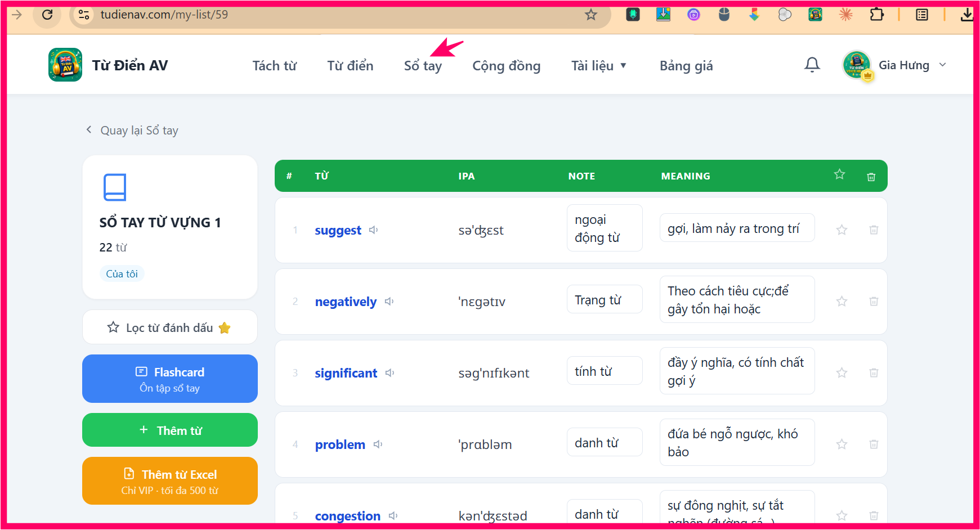Edit problem row note 'danh từ'
Viewport: 980px width, 530px height.
click(605, 442)
